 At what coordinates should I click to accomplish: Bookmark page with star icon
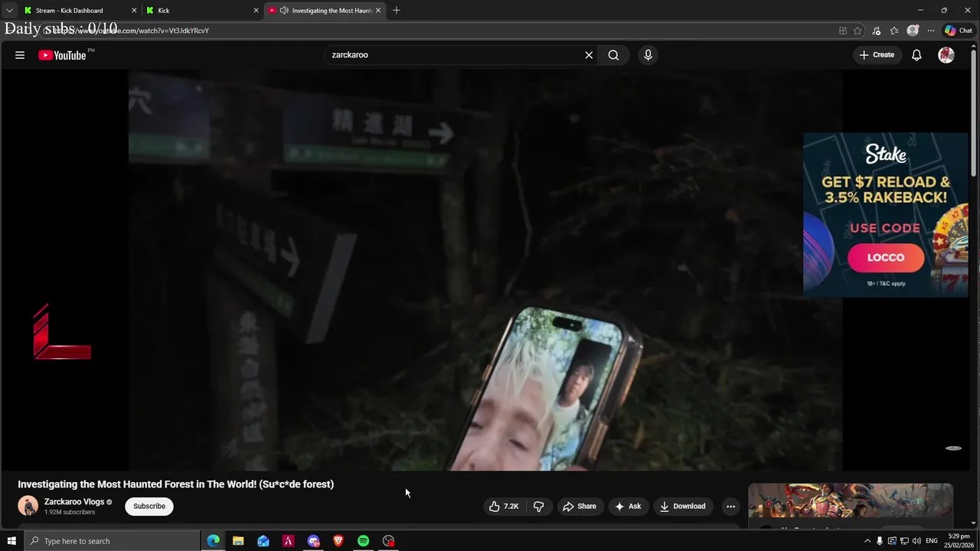pyautogui.click(x=857, y=31)
